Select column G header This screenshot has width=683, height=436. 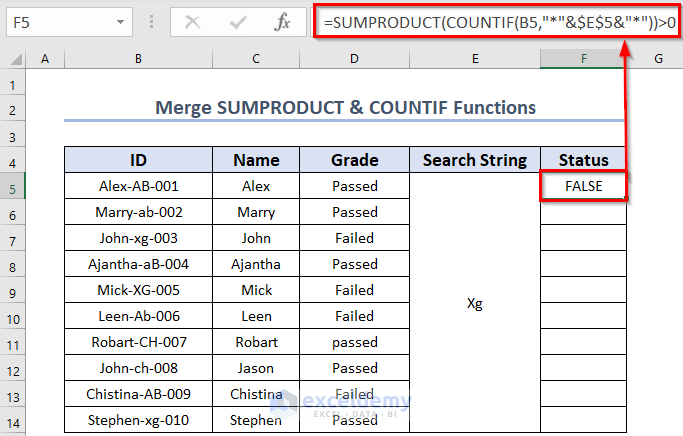[x=658, y=60]
